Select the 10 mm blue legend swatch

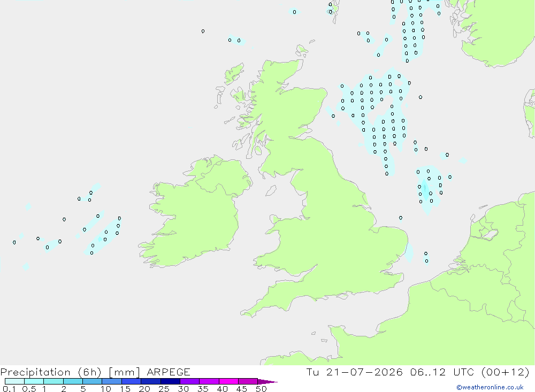coord(112,381)
